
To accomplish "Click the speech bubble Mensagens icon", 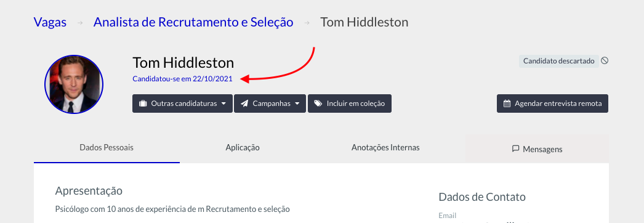I will pyautogui.click(x=516, y=148).
